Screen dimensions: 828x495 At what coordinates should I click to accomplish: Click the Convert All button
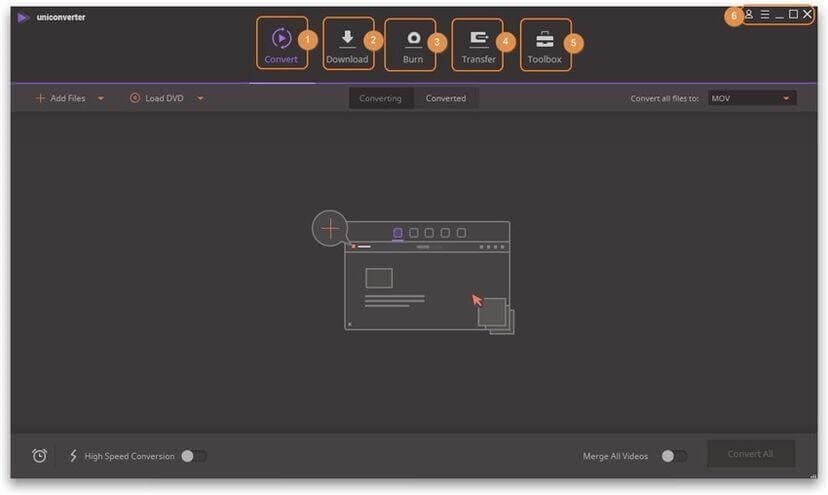click(750, 454)
